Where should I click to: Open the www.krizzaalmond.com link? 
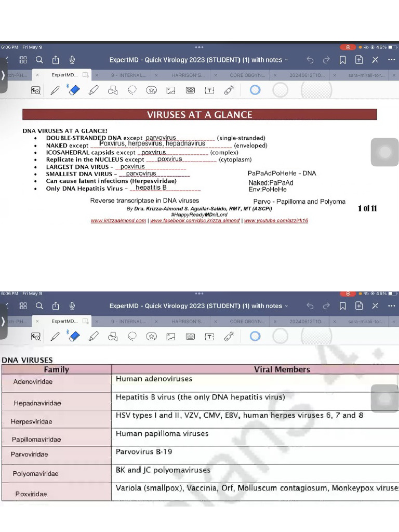click(x=118, y=220)
